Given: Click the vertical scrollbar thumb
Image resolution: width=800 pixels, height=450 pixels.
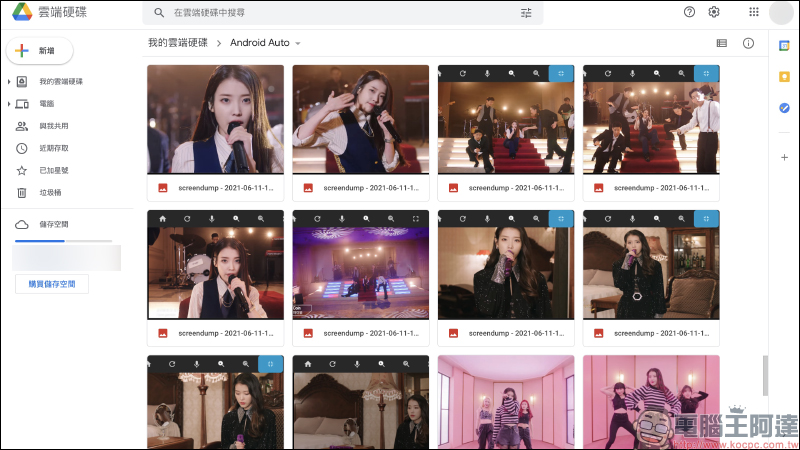Looking at the screenshot, I should [x=765, y=376].
